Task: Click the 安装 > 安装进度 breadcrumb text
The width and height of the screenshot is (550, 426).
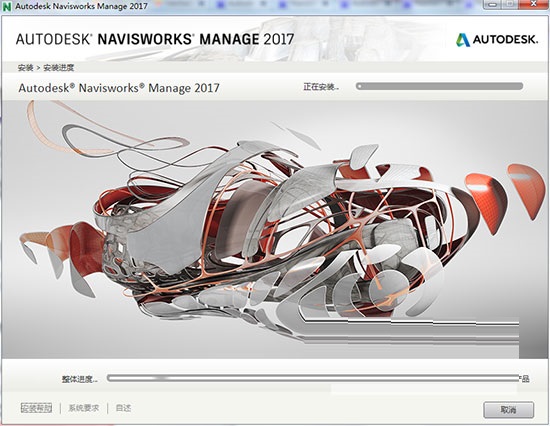Action: point(46,68)
